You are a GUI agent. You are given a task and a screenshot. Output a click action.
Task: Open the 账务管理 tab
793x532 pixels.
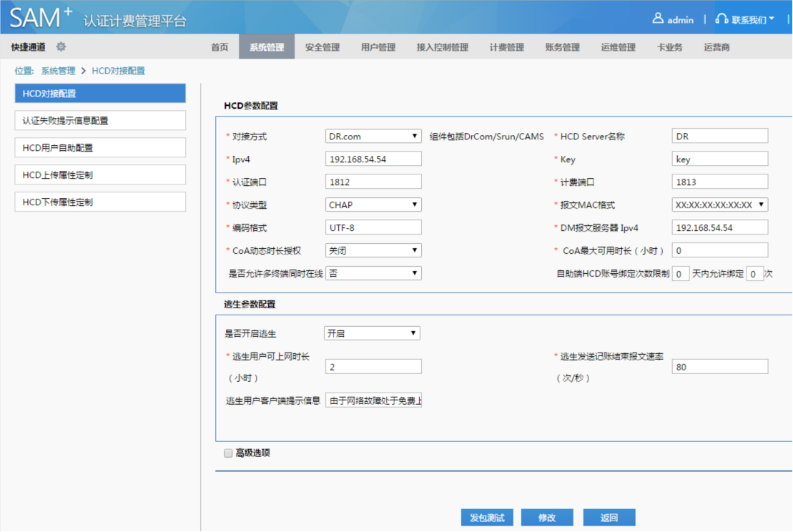(x=562, y=47)
